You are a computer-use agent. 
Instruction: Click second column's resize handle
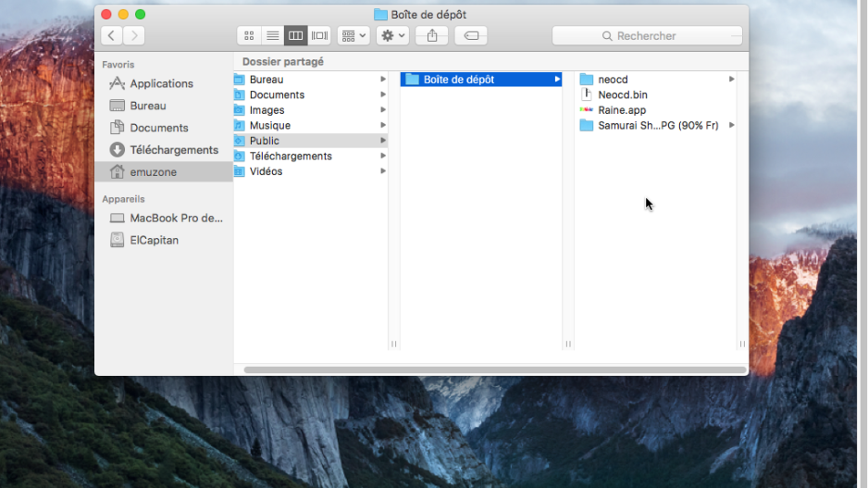(x=568, y=344)
